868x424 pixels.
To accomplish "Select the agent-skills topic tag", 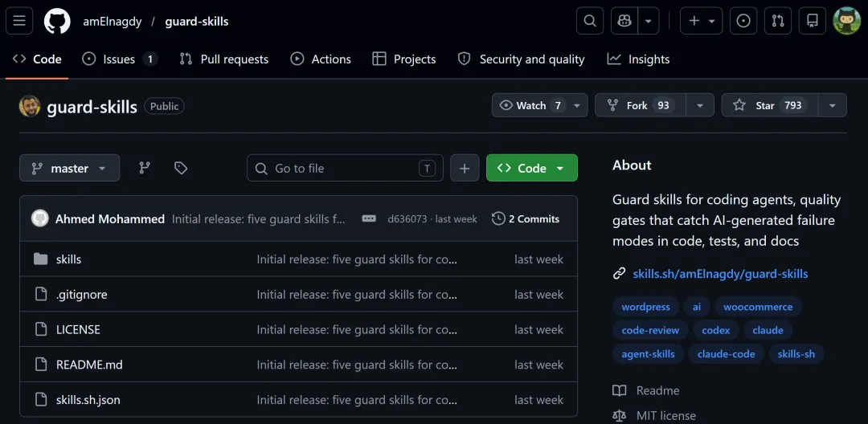I will click(x=649, y=354).
